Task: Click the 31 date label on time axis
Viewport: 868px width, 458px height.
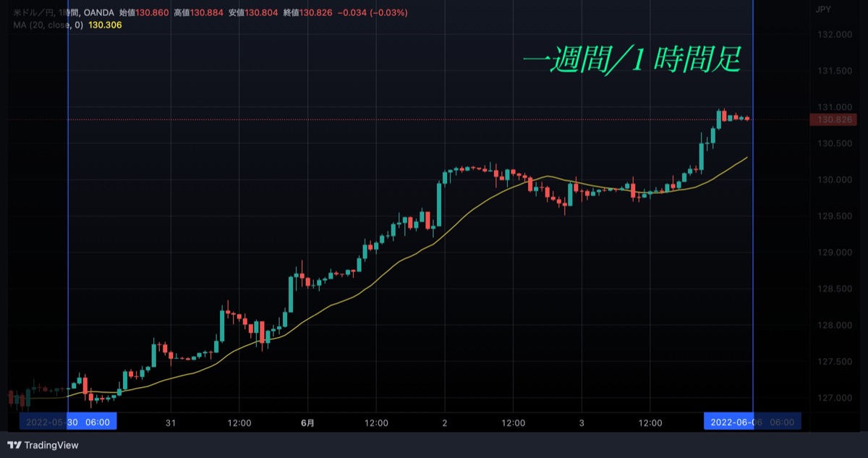Action: 171,423
